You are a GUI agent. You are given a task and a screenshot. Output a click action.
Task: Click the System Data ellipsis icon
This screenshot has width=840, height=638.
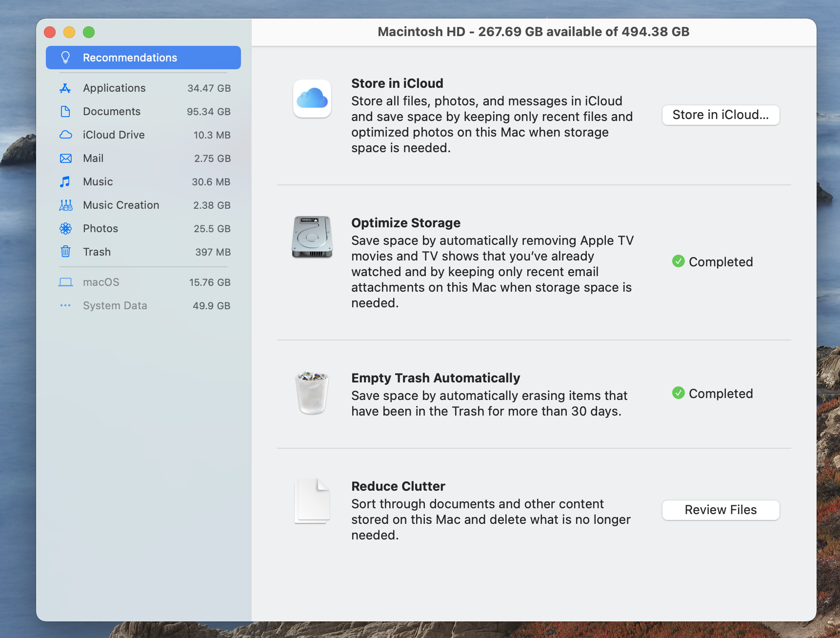65,306
